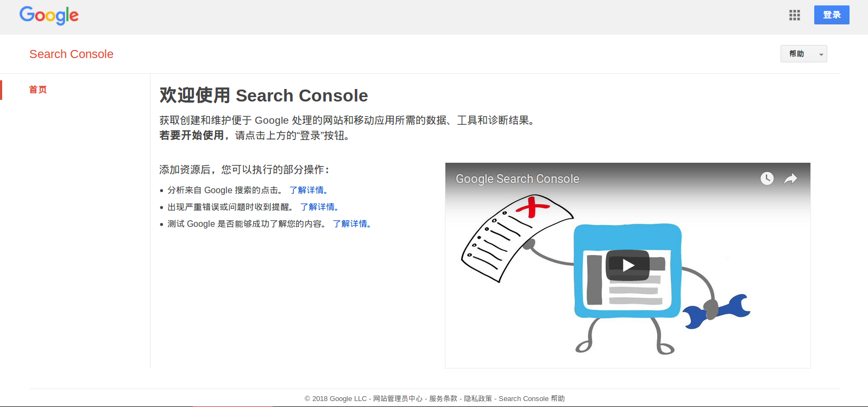The width and height of the screenshot is (868, 407).
Task: Click the © 2018 Google LLC footer text
Action: click(336, 398)
